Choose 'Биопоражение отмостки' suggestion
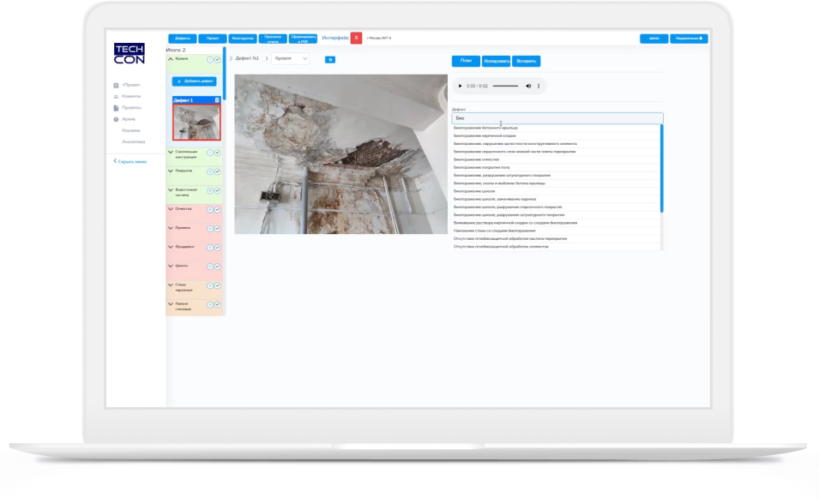 [556, 159]
